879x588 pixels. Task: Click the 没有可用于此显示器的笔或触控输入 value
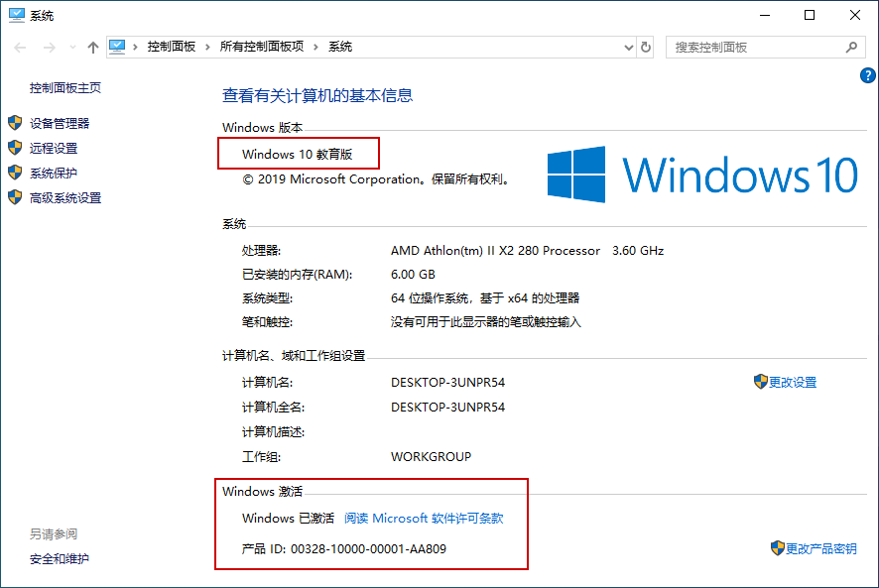coord(485,322)
